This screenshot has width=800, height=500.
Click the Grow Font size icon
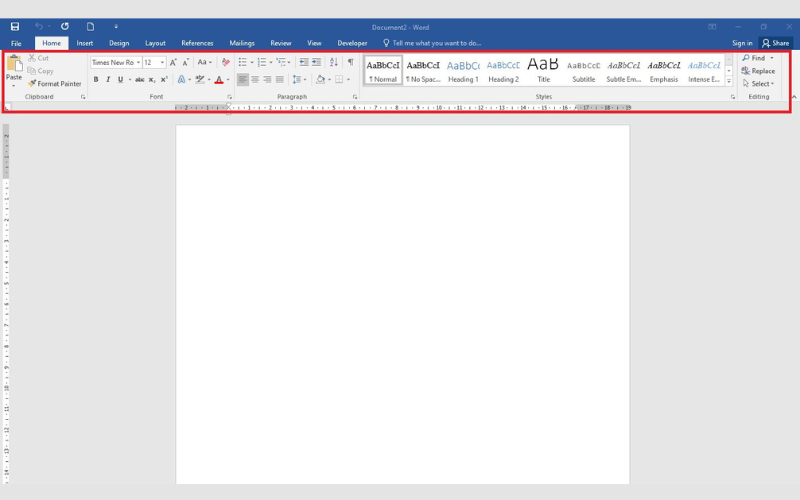pos(173,62)
